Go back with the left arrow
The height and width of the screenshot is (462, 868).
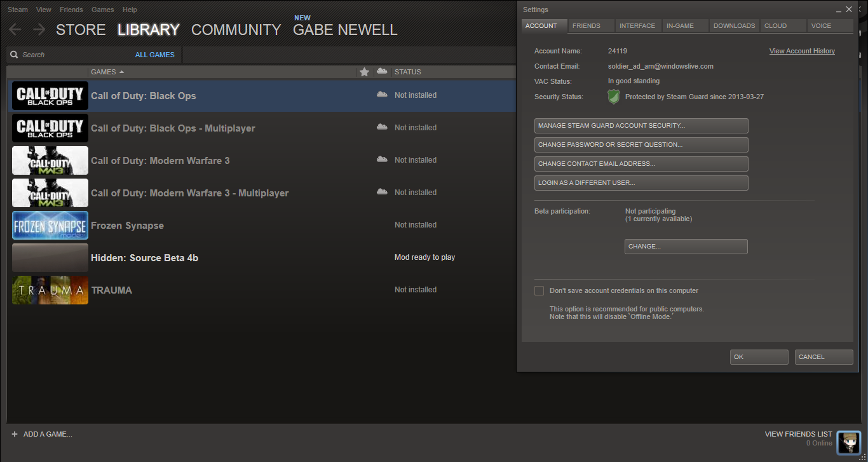click(x=15, y=30)
